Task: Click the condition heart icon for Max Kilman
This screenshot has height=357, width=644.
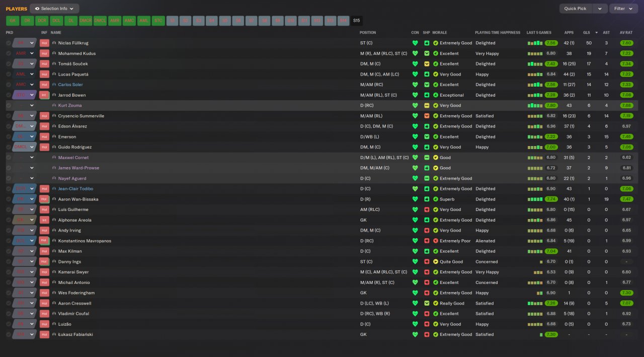Action: (x=415, y=251)
